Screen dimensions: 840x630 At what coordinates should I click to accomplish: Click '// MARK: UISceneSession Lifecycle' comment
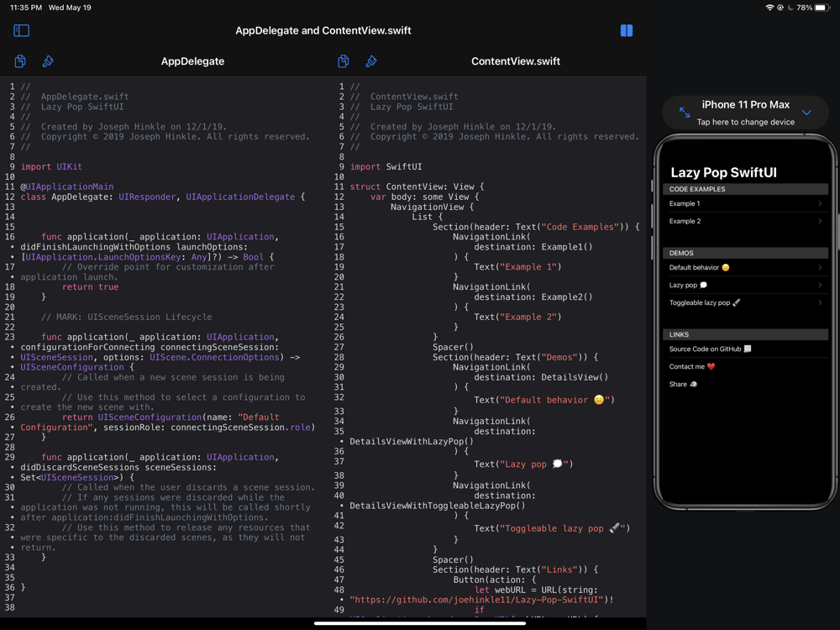127,318
